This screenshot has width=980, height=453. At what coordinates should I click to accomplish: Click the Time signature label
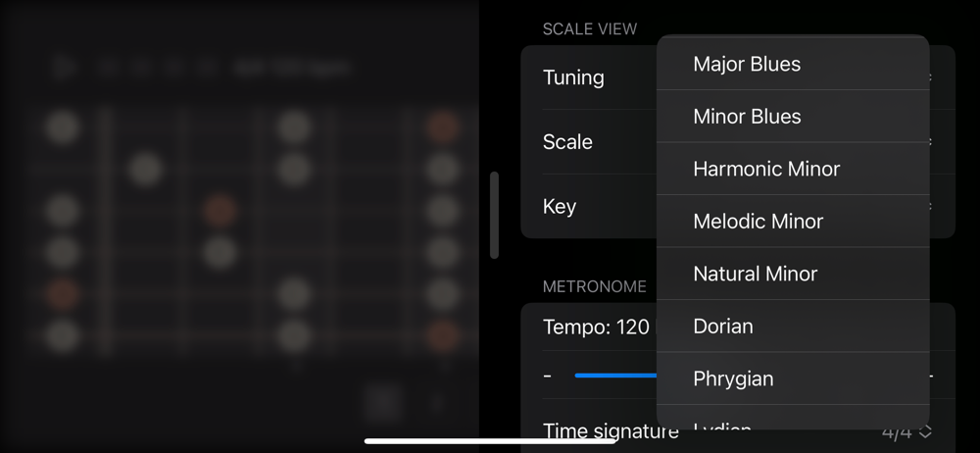pos(611,431)
